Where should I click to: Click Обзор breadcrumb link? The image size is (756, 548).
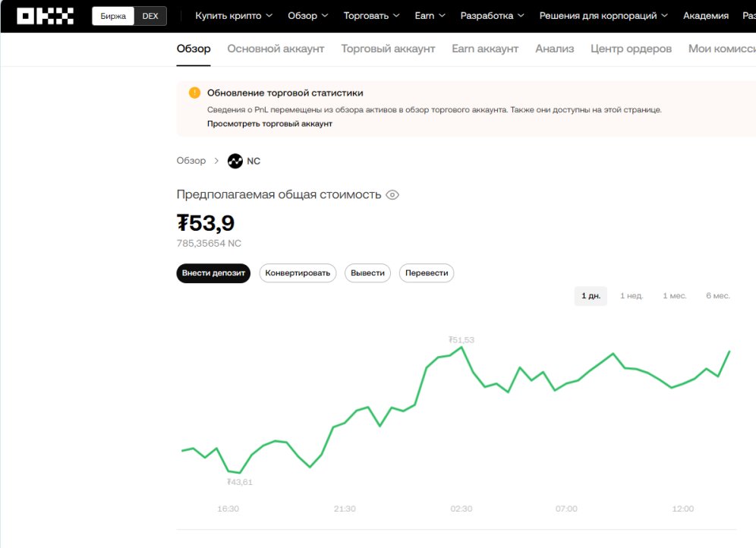[191, 160]
